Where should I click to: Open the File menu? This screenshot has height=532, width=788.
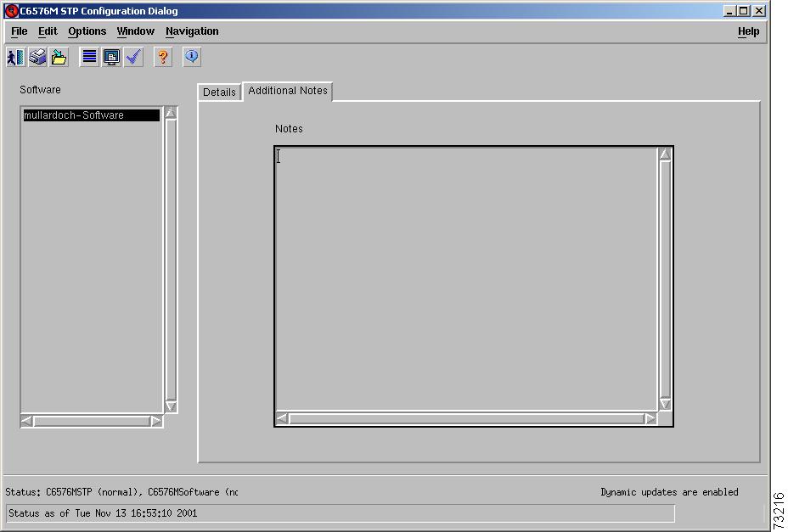[19, 31]
